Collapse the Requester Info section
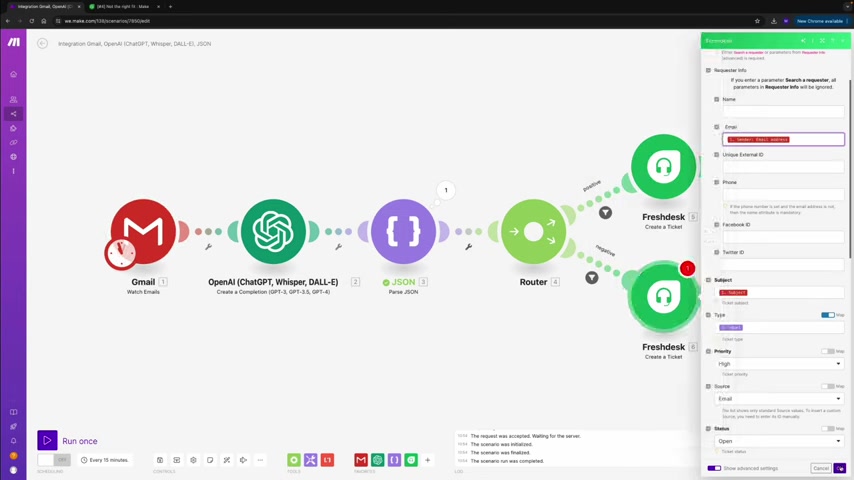Screen dimensions: 854x480 [x=708, y=70]
